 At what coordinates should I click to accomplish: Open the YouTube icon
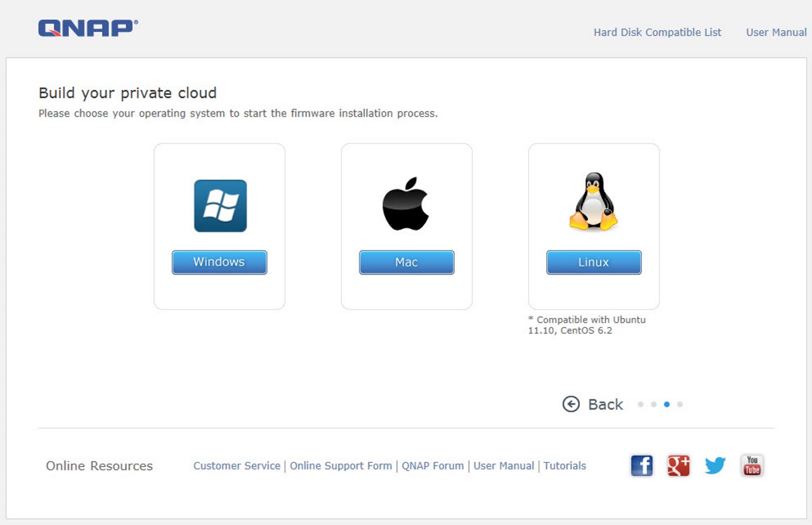(x=752, y=466)
